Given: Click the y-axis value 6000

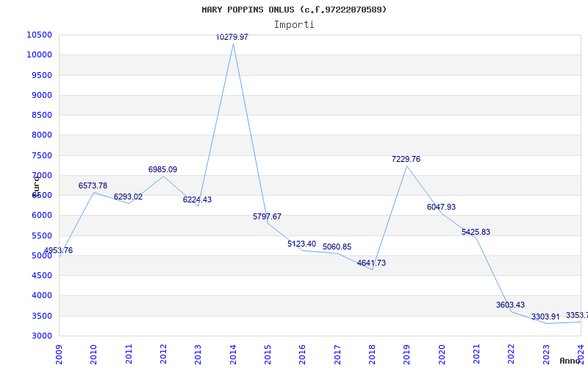Looking at the screenshot, I should [x=41, y=216].
